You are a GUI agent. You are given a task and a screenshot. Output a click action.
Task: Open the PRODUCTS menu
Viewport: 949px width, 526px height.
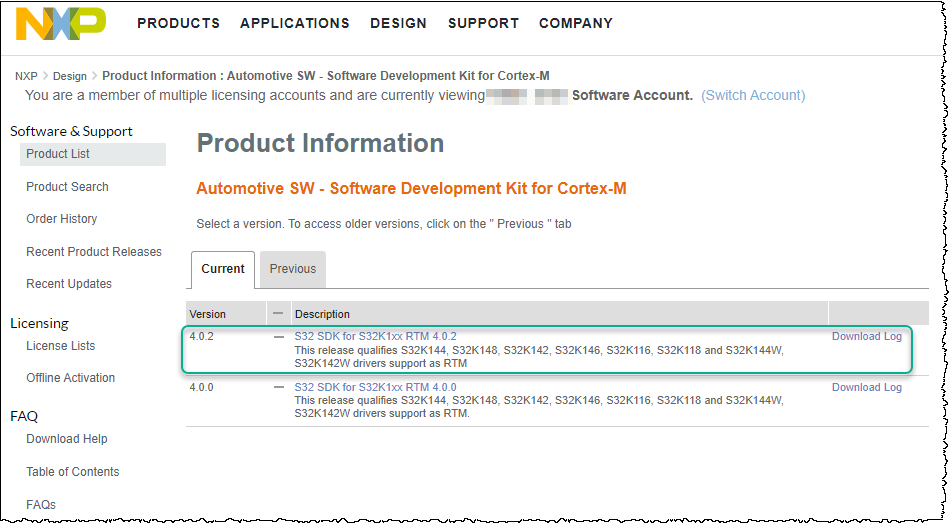[x=178, y=23]
